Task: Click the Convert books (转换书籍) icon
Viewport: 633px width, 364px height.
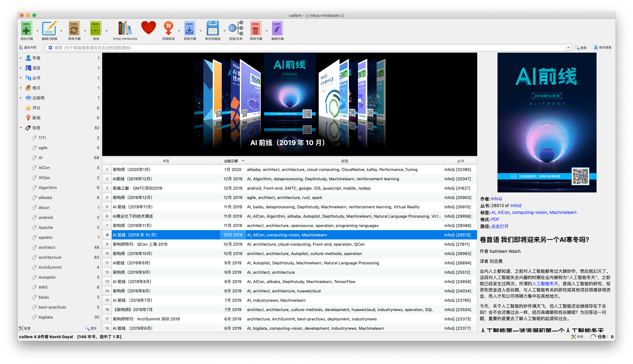Action: pyautogui.click(x=74, y=29)
